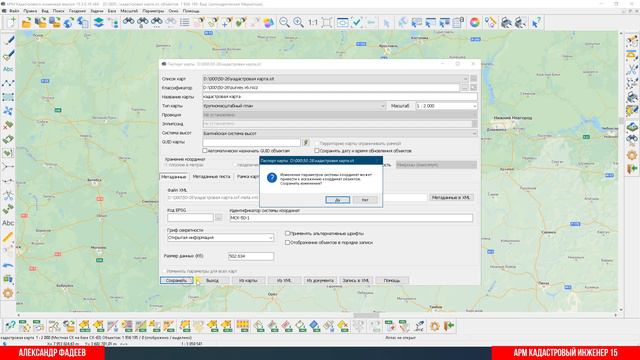This screenshot has height=360, width=640.
Task: Switch to the Метаданные листа tab
Action: pyautogui.click(x=211, y=177)
